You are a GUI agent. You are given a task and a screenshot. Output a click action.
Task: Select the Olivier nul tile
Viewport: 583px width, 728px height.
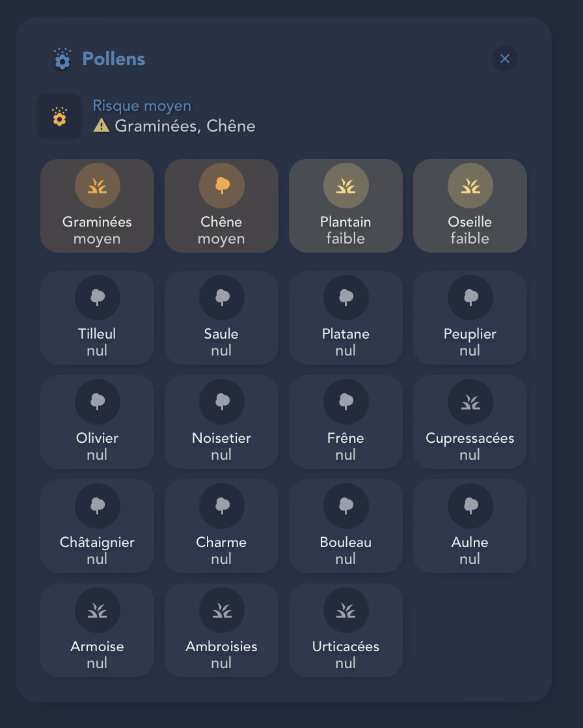click(98, 422)
